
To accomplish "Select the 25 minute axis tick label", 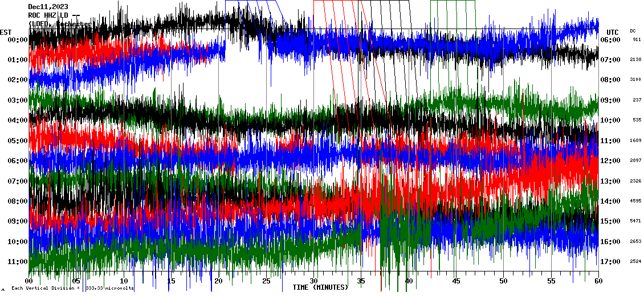I will coord(266,281).
